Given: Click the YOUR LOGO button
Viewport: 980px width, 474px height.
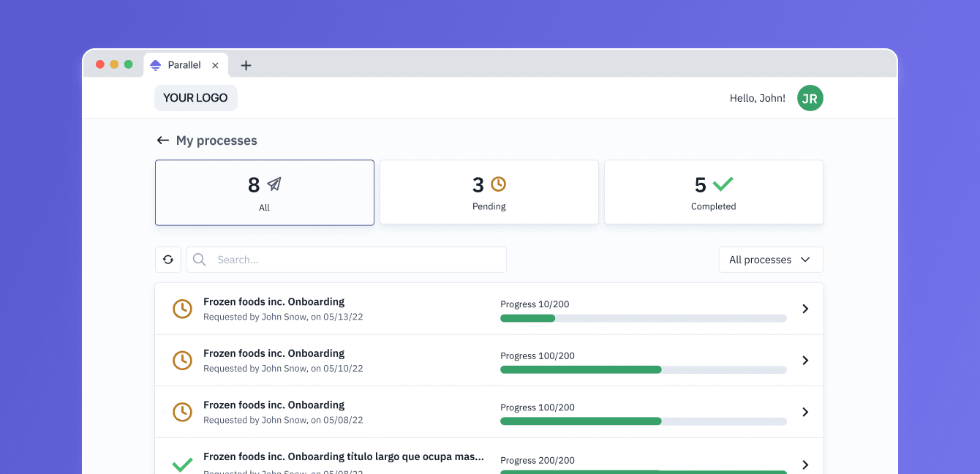Looking at the screenshot, I should tap(196, 98).
